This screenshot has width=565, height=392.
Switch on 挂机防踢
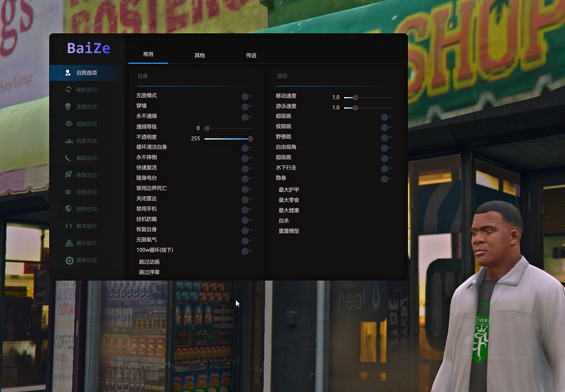[x=247, y=220]
